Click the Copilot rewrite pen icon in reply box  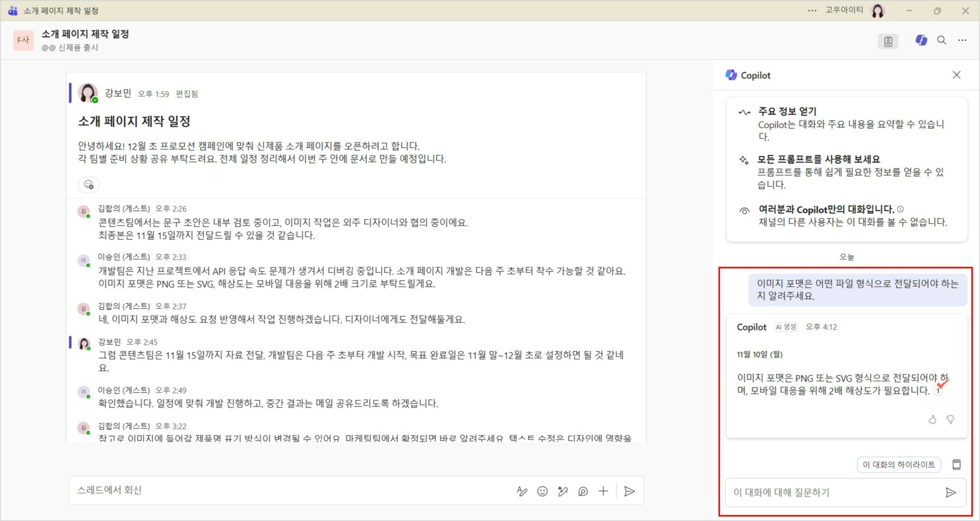pyautogui.click(x=562, y=491)
